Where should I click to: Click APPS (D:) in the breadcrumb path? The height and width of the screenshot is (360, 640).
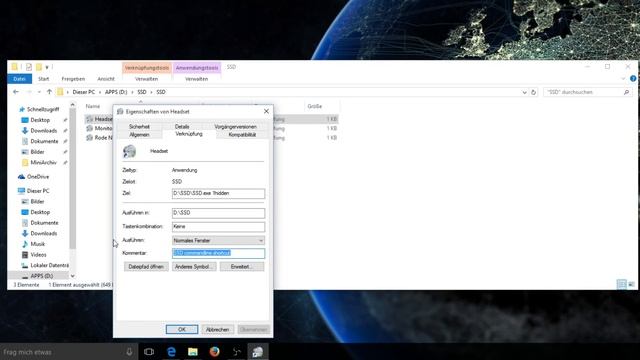pos(116,92)
